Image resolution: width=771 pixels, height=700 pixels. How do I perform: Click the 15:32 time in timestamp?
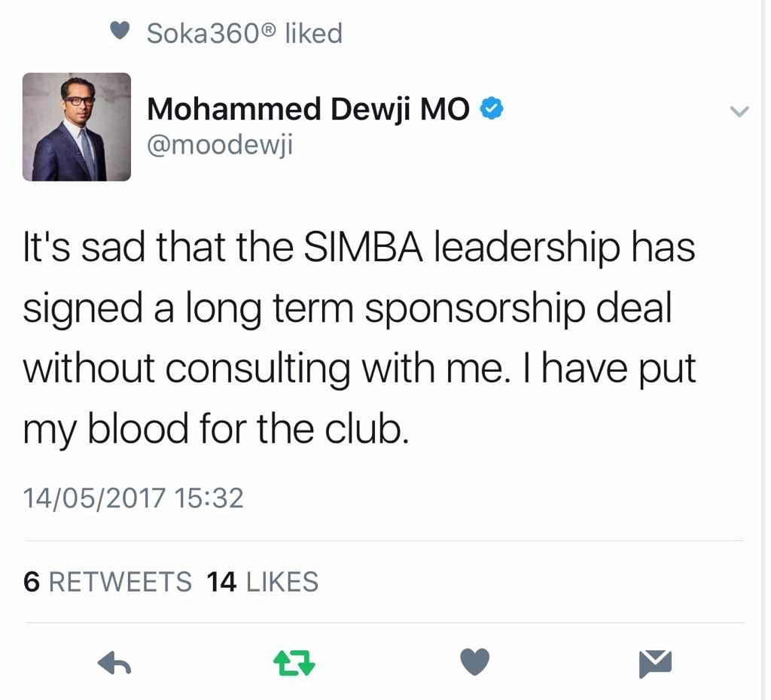click(x=209, y=498)
